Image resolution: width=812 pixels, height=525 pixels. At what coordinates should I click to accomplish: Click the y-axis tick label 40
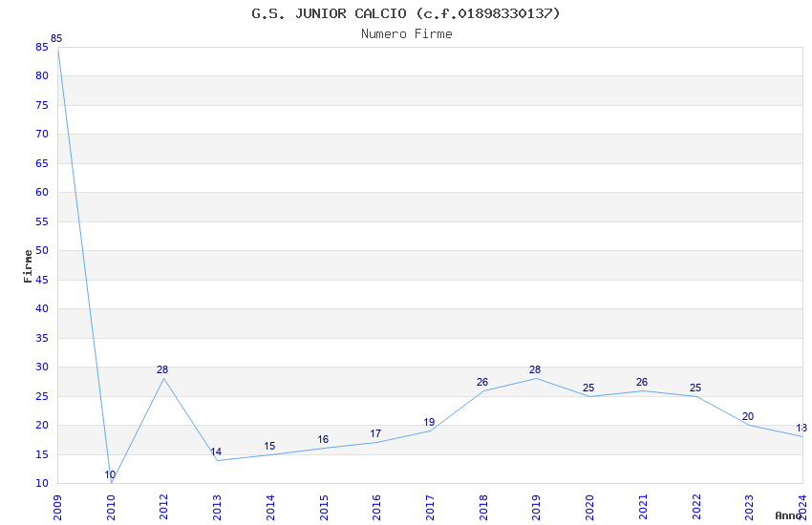[x=42, y=308]
